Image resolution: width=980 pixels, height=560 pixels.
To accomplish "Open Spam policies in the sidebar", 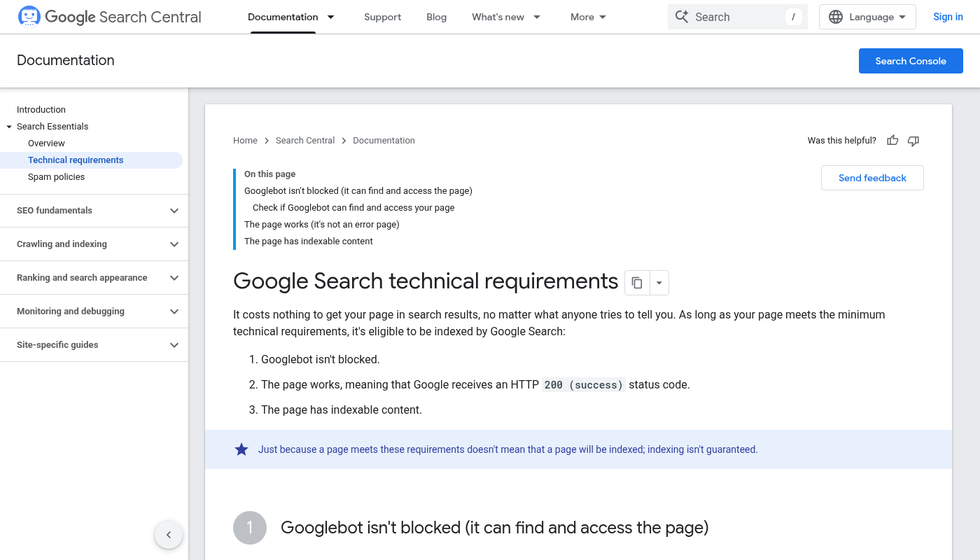I will [56, 177].
